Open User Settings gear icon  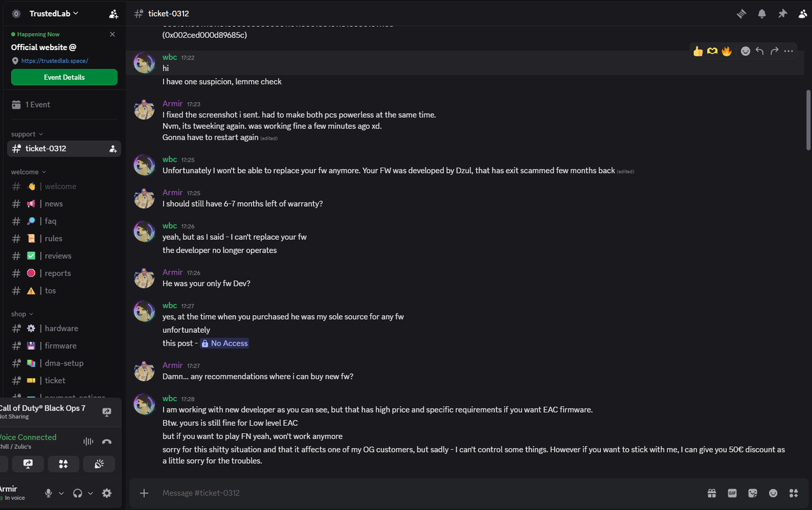[107, 493]
